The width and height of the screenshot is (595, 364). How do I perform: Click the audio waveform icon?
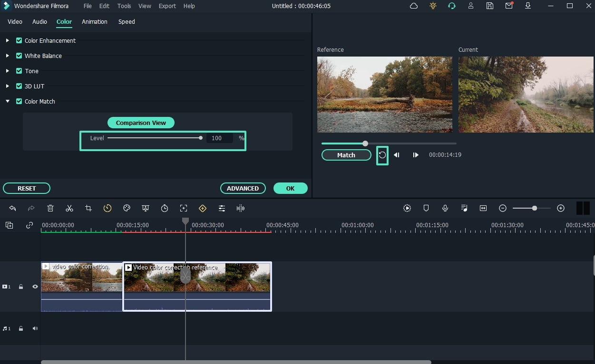coord(241,208)
